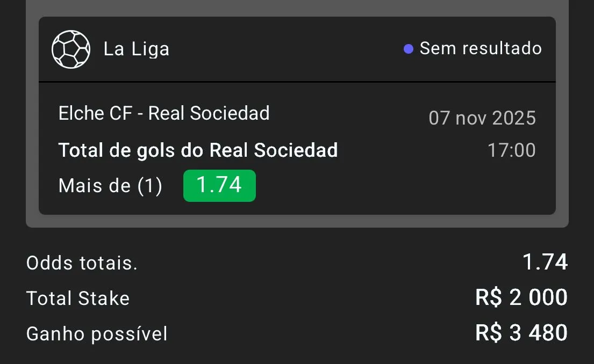Click the 07 nov 2025 match date
594x364 pixels.
(x=482, y=118)
